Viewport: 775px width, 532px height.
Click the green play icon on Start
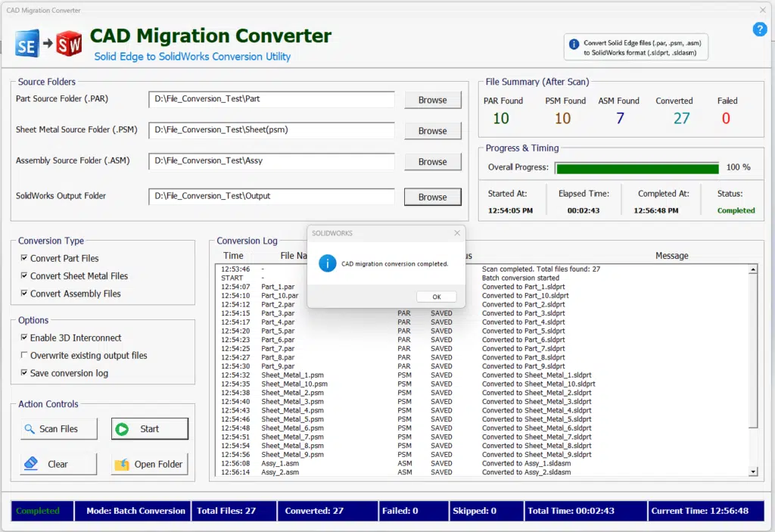point(122,428)
